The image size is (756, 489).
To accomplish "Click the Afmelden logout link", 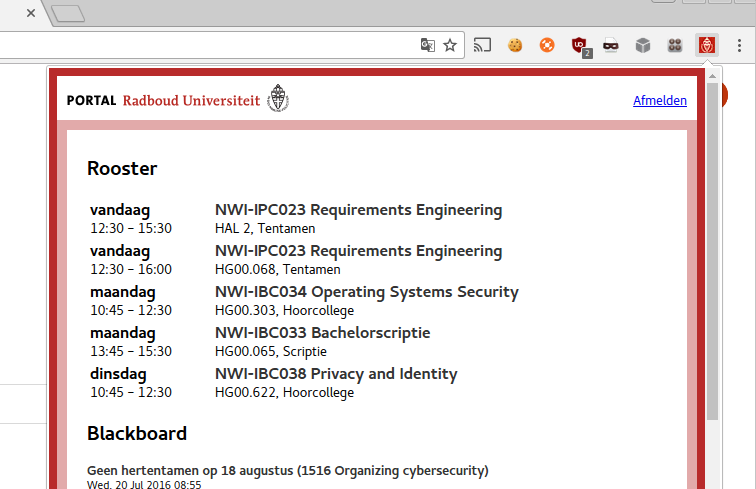I will pos(659,100).
